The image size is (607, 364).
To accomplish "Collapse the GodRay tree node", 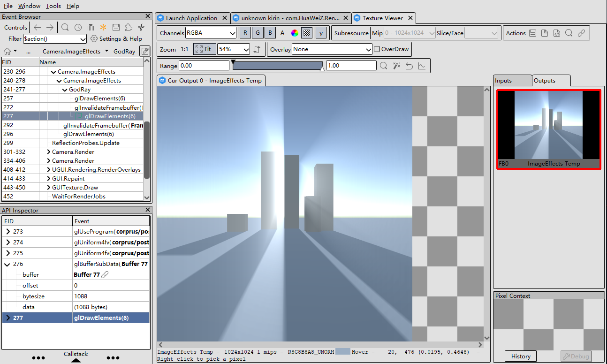I will pos(65,90).
